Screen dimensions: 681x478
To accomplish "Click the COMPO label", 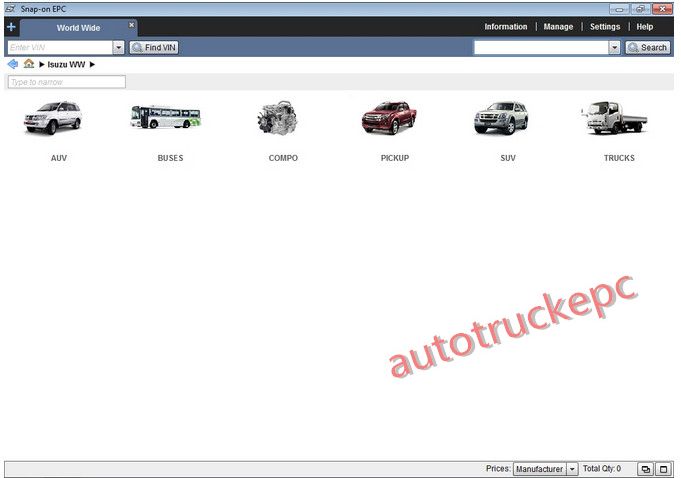I will (x=283, y=158).
